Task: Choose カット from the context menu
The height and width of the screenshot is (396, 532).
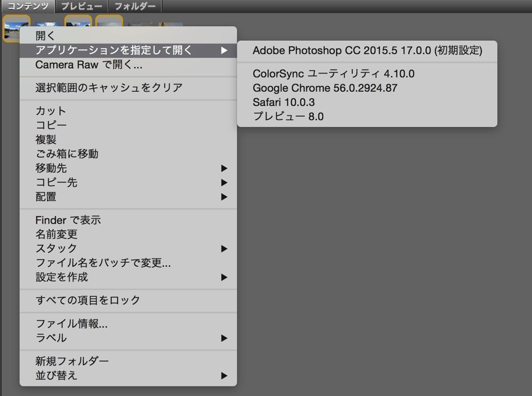Action: pos(128,111)
